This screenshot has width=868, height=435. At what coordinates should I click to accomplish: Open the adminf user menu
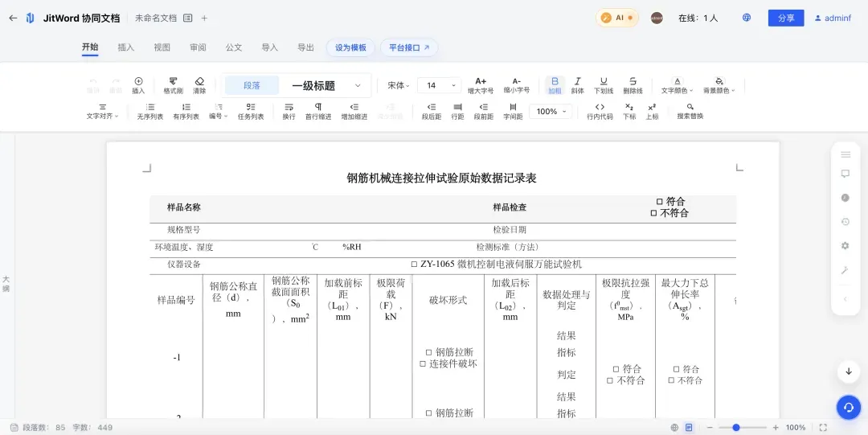(x=833, y=18)
